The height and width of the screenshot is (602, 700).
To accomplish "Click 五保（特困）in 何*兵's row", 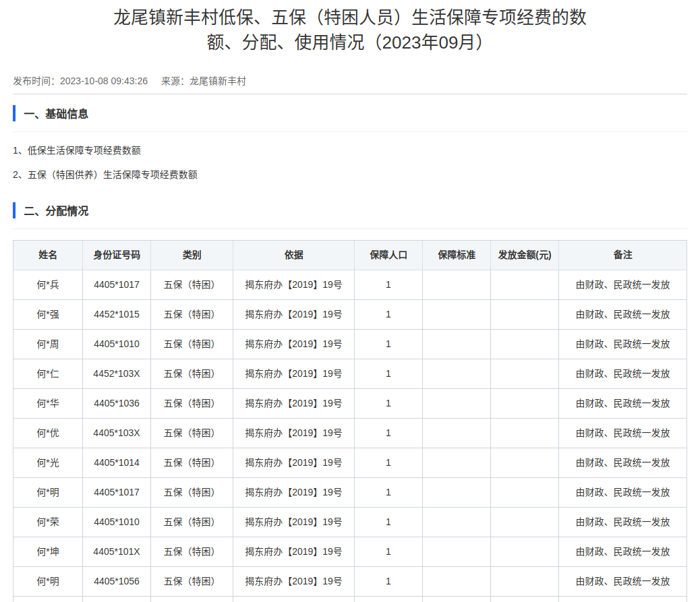I will (x=191, y=284).
